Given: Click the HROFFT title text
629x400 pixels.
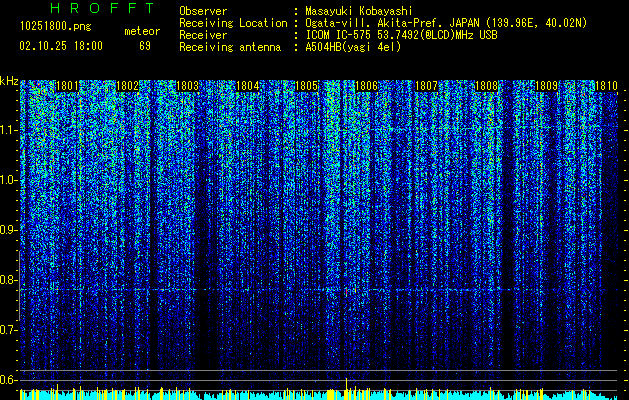Looking at the screenshot, I should pos(103,8).
